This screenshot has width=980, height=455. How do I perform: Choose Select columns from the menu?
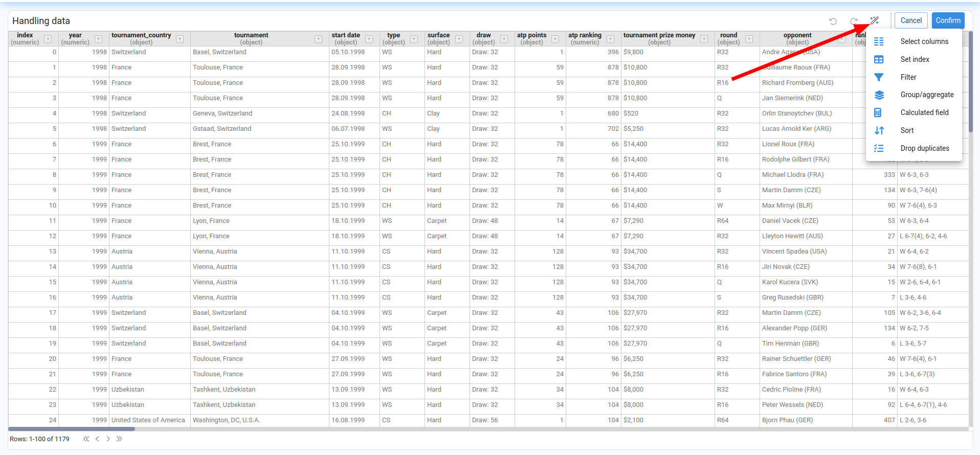pos(924,41)
